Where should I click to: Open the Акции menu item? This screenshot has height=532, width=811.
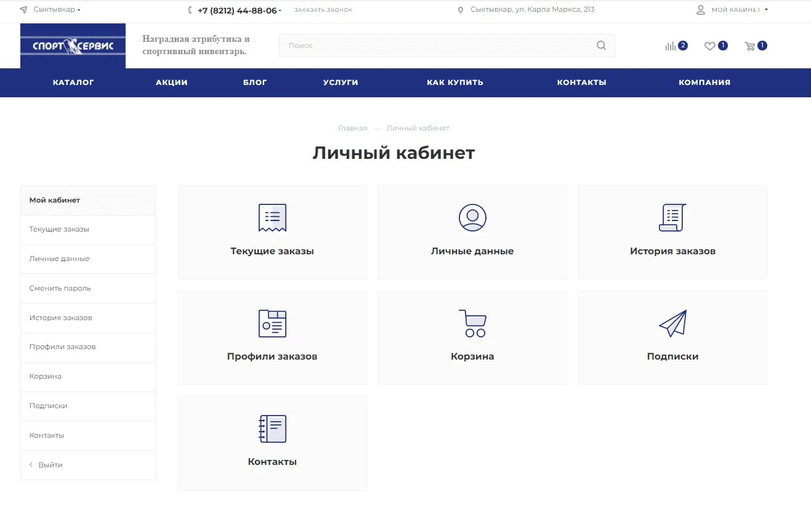pos(172,83)
